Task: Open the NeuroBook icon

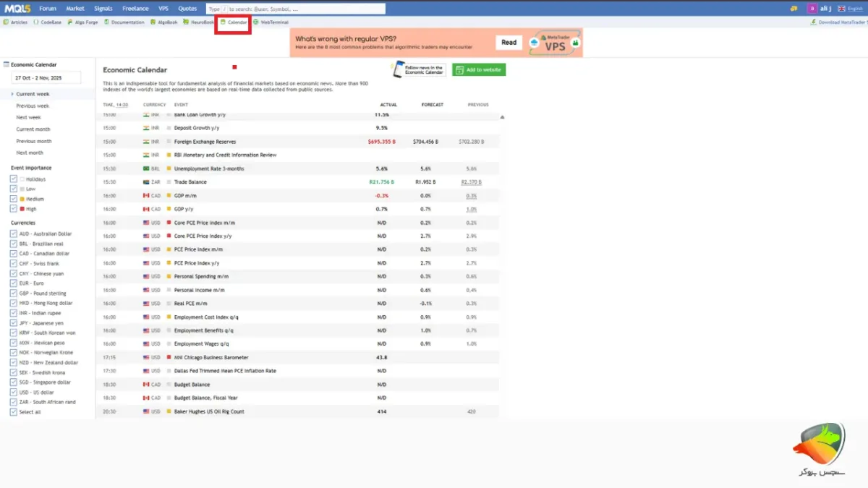Action: 185,22
